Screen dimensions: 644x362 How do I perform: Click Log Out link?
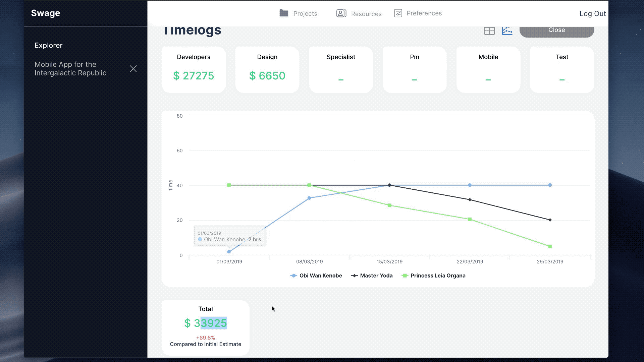tap(592, 14)
